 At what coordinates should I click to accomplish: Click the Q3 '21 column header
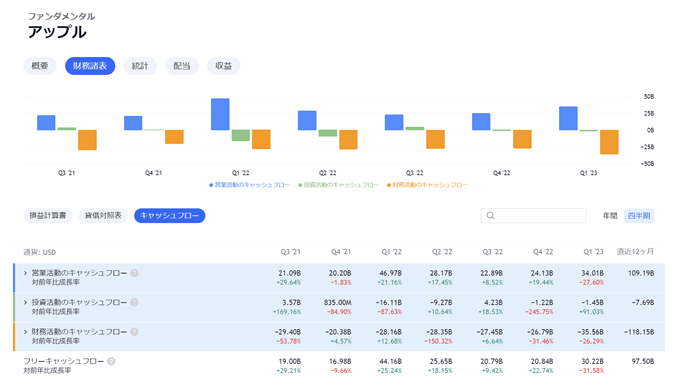click(x=291, y=252)
